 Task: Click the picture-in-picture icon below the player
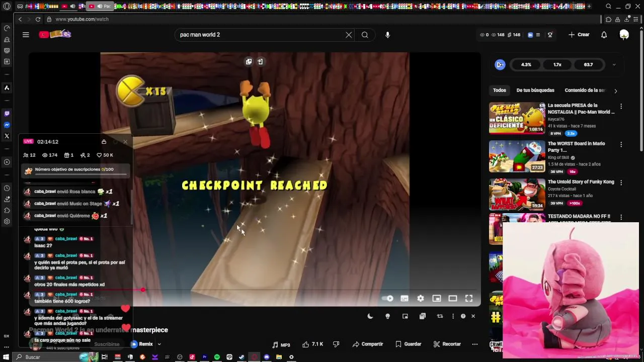(x=405, y=316)
